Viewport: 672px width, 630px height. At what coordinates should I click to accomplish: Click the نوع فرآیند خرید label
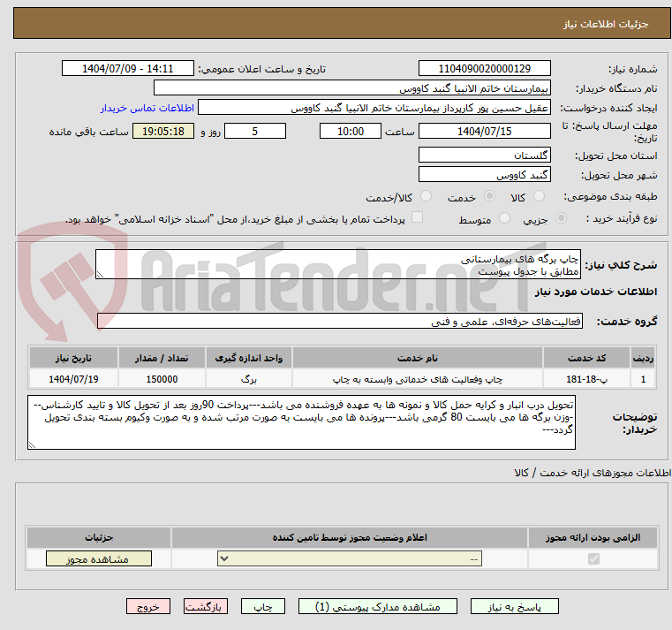pyautogui.click(x=622, y=218)
